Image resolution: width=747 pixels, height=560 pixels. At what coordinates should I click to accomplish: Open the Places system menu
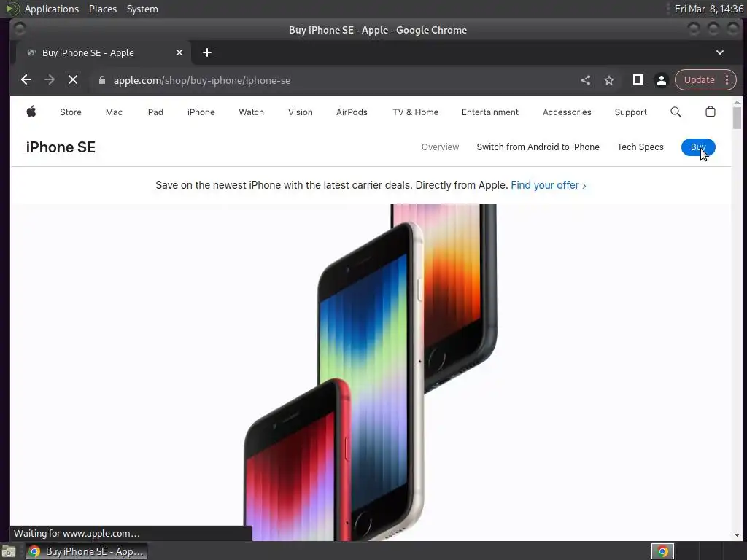click(102, 9)
